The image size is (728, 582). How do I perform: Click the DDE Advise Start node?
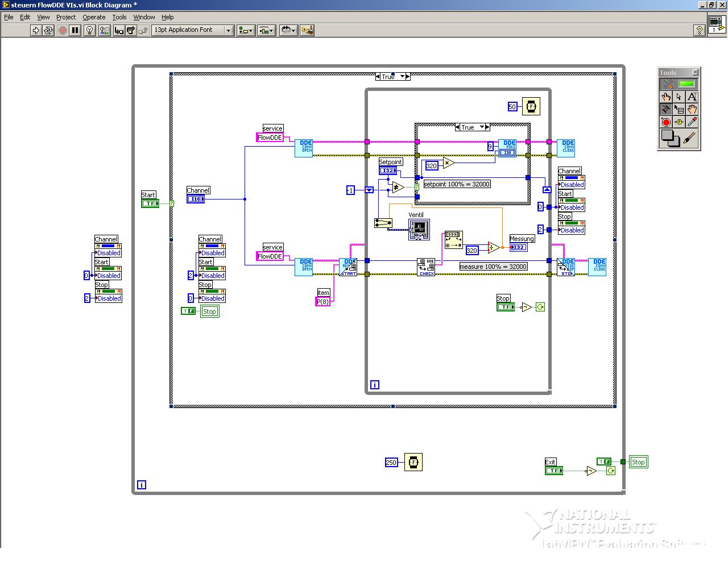tap(348, 267)
